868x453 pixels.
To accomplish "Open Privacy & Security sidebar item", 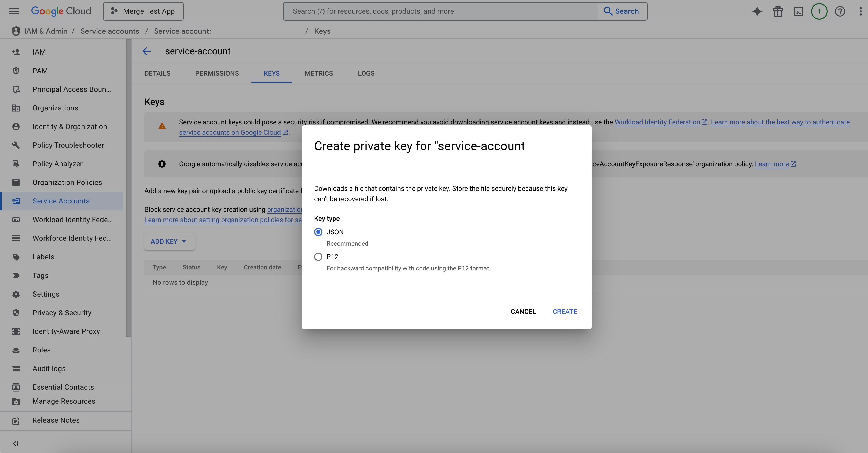I will tap(62, 313).
